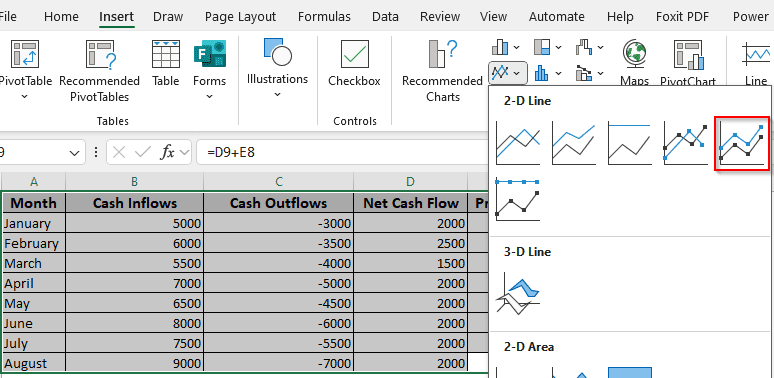
Task: Choose the basic Line chart thumbnail
Action: (x=518, y=142)
